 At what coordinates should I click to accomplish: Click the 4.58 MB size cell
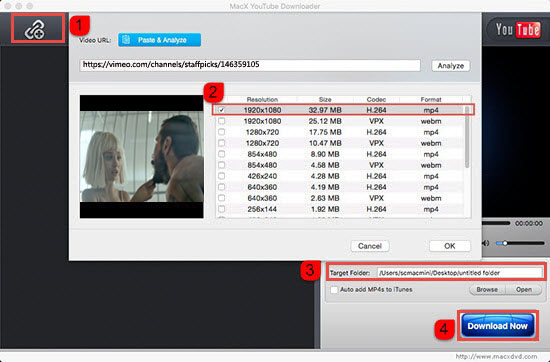tap(325, 165)
